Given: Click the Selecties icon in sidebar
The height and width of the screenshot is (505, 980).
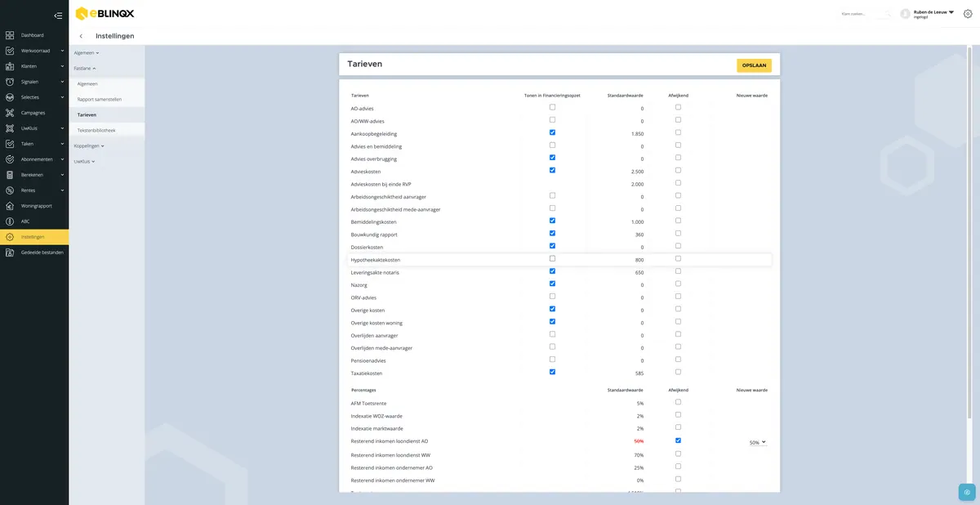Looking at the screenshot, I should [9, 97].
